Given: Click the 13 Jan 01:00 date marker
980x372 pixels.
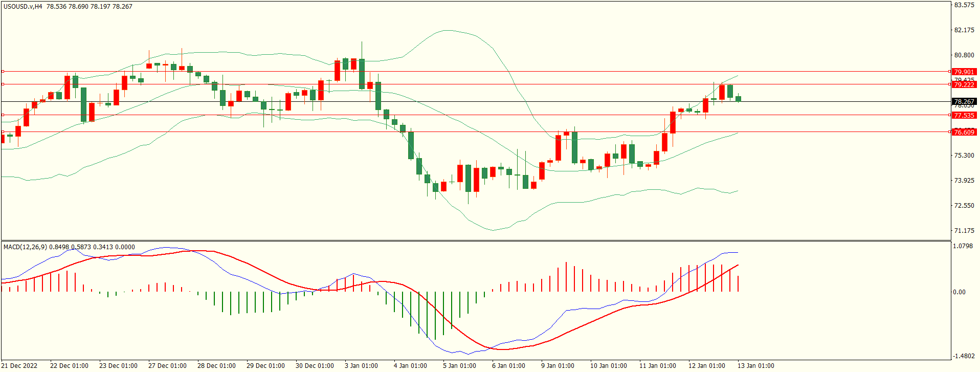Looking at the screenshot, I should tap(755, 365).
